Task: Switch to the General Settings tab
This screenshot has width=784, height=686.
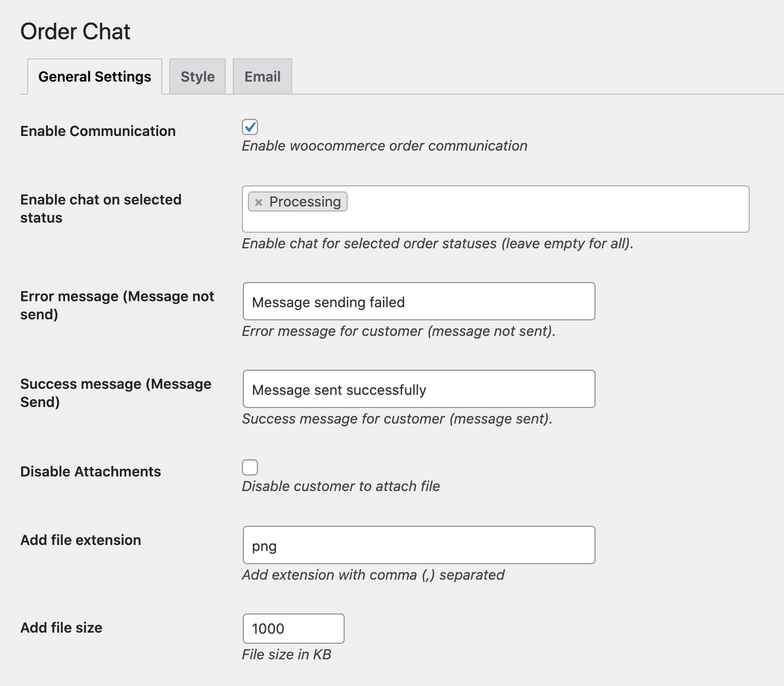Action: [x=95, y=77]
